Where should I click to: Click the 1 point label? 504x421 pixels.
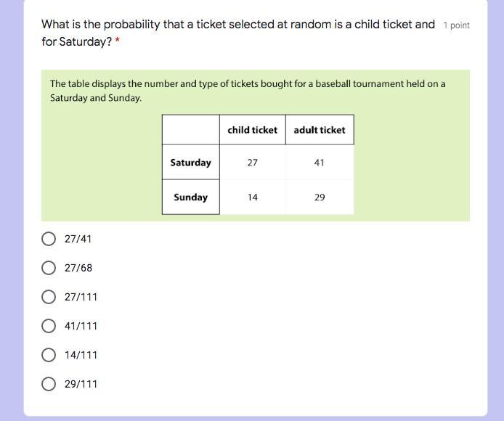456,25
